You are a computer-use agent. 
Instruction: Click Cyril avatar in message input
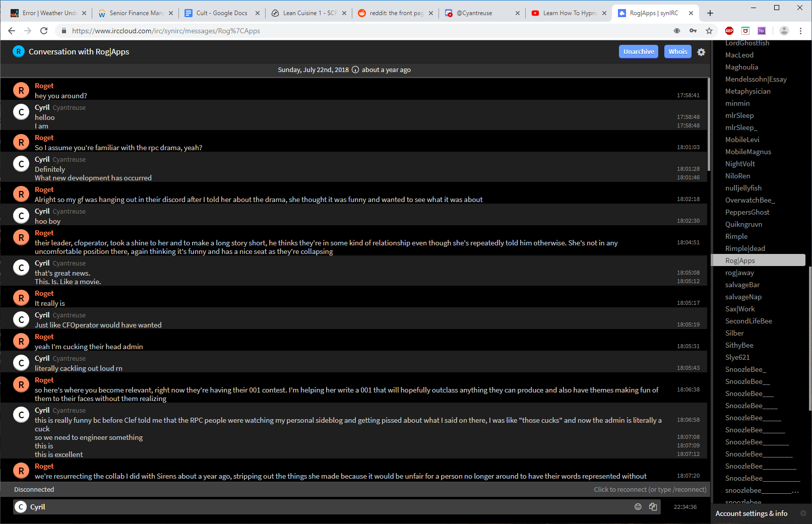point(21,507)
